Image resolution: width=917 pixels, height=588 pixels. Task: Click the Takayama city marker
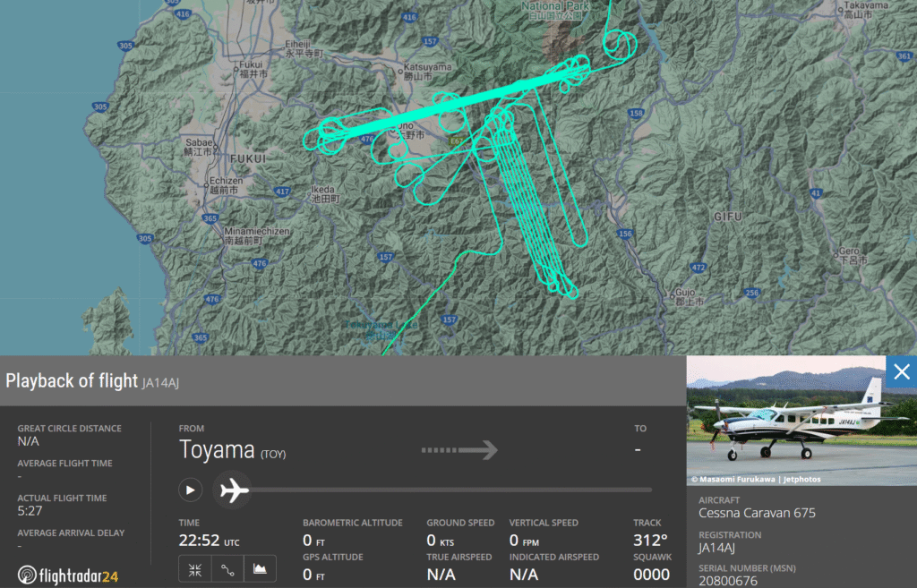point(841,9)
